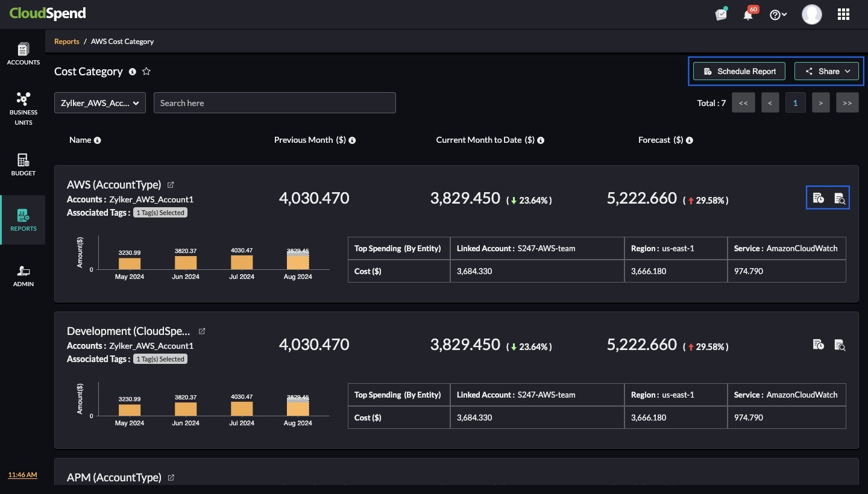Click 1 Tag(s) Selected badge under Development

click(x=160, y=359)
